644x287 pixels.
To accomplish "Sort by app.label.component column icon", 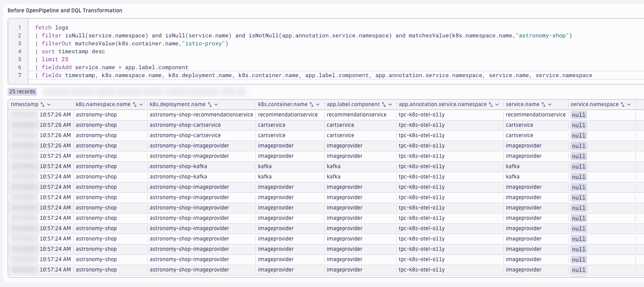I will (384, 105).
